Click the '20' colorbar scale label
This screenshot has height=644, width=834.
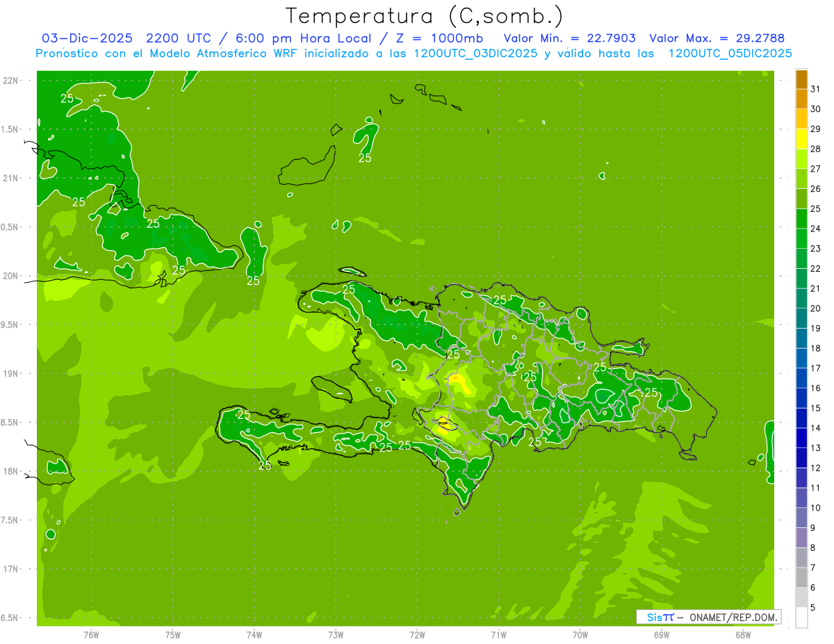point(816,308)
